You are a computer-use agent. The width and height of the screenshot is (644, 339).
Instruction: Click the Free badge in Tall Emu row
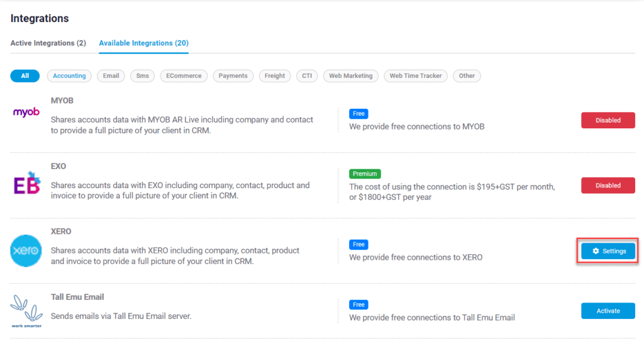point(358,304)
